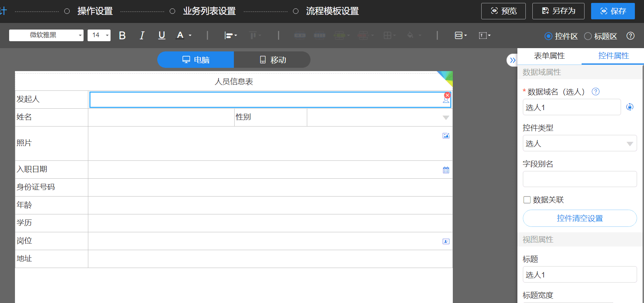Click the 姓名 value cell
Viewport: 644px width, 303px height.
coord(161,117)
